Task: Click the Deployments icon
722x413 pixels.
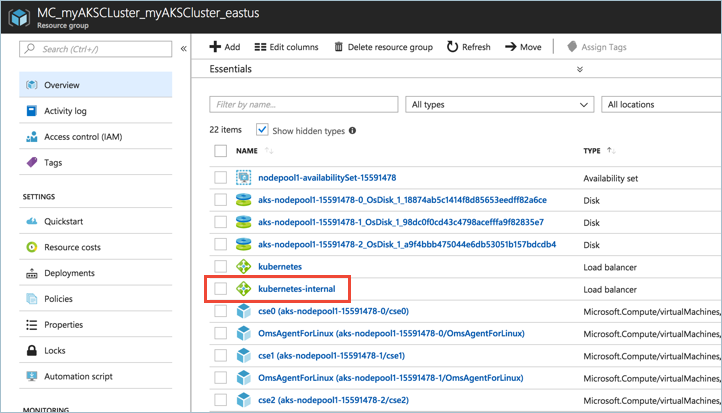Action: (x=32, y=273)
